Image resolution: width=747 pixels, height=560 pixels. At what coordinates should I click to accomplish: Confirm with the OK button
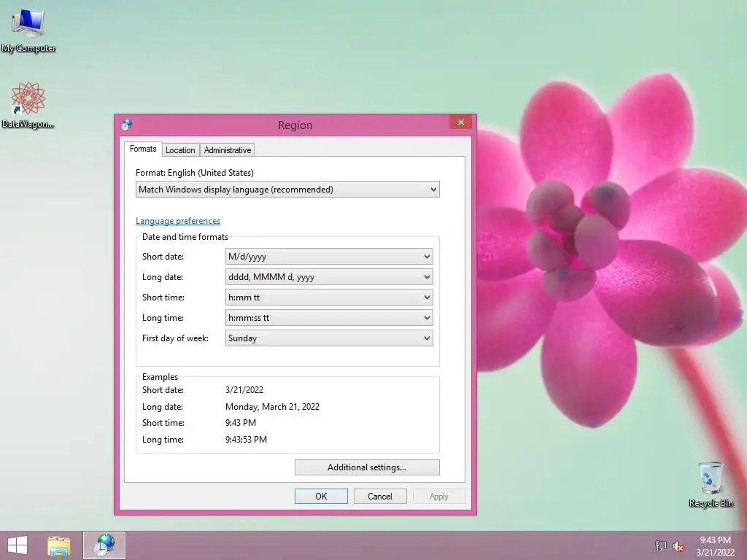click(x=321, y=496)
